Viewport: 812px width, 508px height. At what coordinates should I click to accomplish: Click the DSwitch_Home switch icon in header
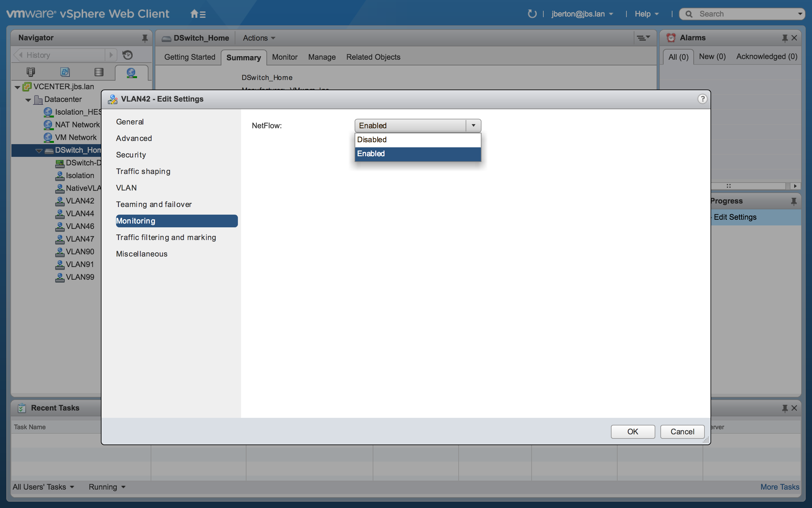point(167,39)
